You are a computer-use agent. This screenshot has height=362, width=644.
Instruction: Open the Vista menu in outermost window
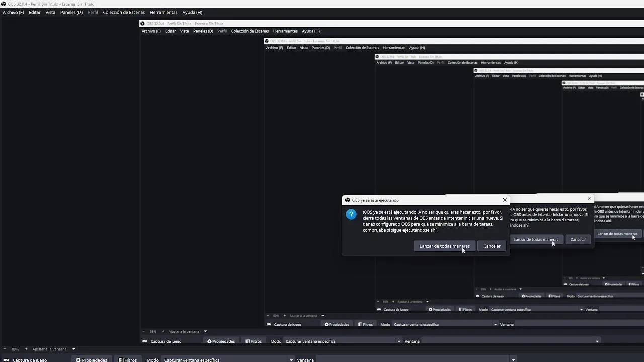[x=50, y=12]
